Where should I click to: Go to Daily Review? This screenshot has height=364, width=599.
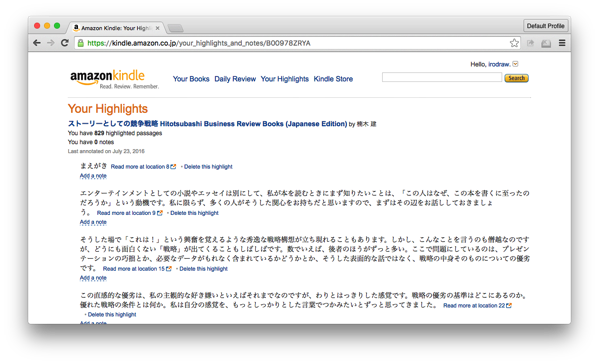pyautogui.click(x=235, y=79)
